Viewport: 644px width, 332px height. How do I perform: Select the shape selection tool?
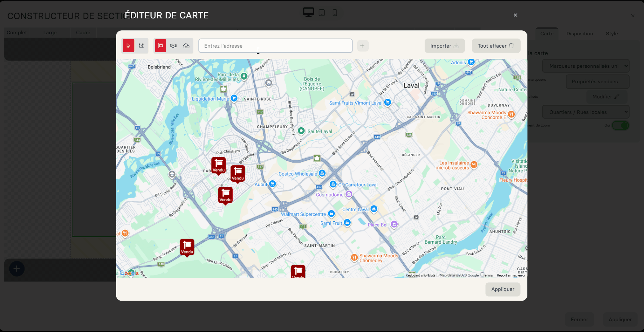point(141,46)
